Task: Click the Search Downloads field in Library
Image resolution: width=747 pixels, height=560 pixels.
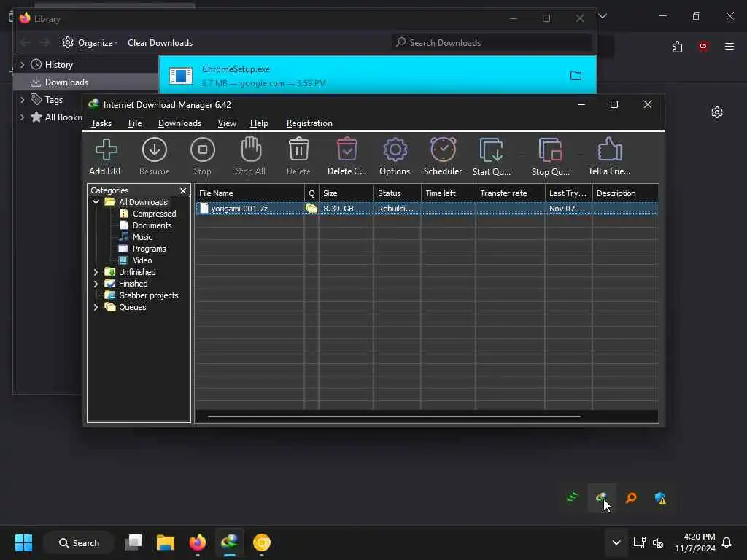Action: point(492,43)
